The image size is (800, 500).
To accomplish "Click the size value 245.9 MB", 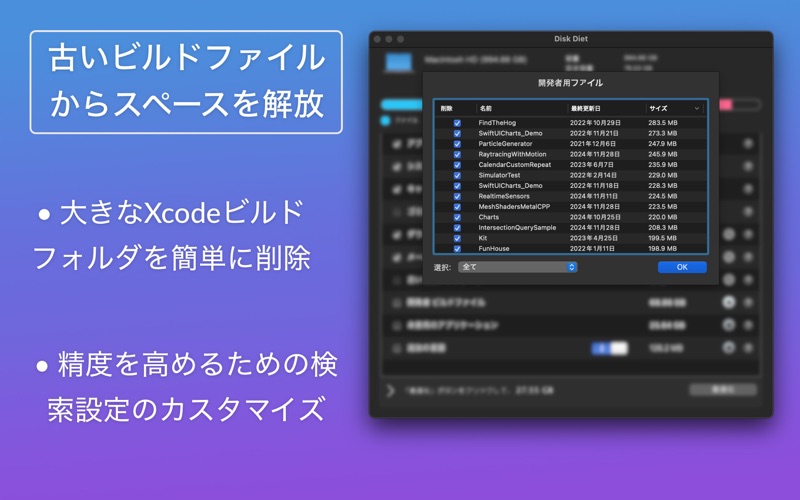I will pos(663,154).
